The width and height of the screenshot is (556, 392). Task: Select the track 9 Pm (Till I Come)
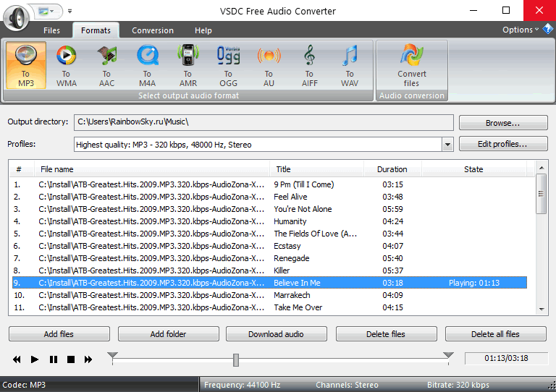tap(269, 184)
